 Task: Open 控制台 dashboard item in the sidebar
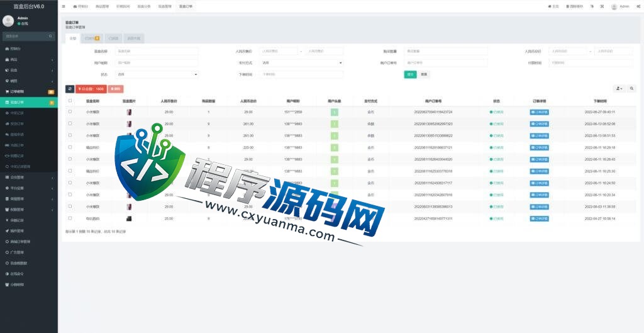click(x=29, y=48)
